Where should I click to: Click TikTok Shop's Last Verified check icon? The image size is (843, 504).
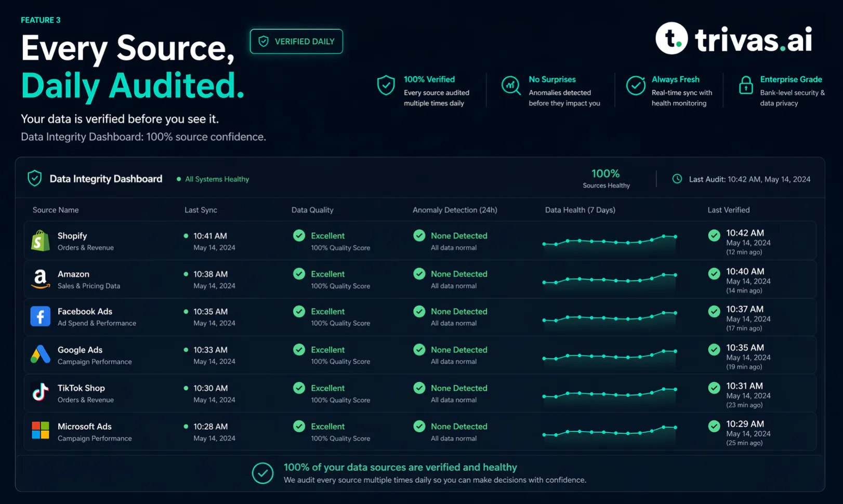(714, 388)
